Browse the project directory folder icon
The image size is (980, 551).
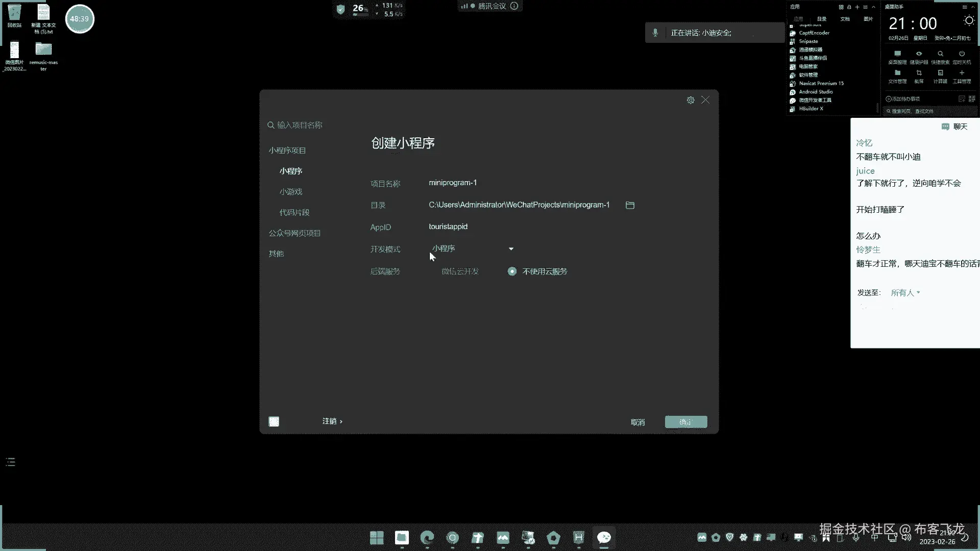(630, 205)
